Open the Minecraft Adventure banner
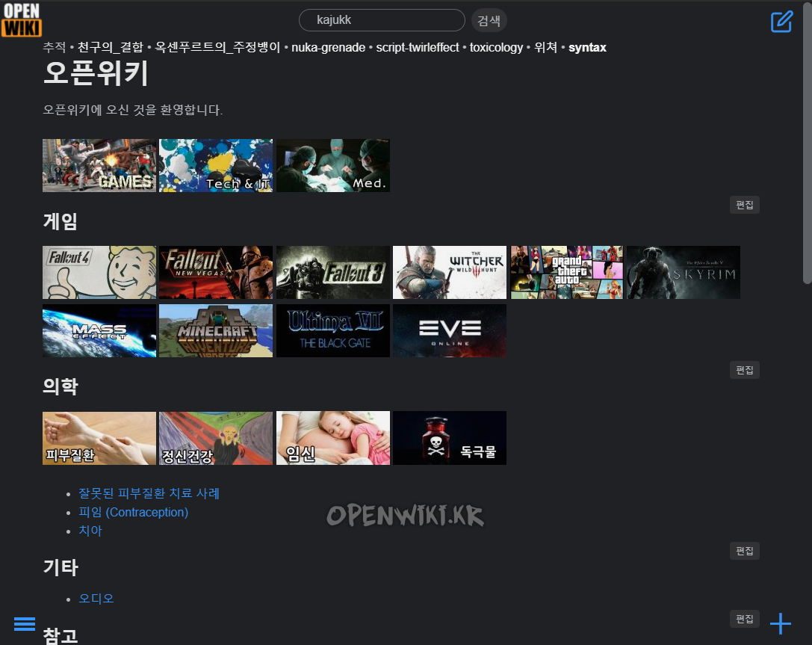The image size is (812, 645). pos(216,330)
